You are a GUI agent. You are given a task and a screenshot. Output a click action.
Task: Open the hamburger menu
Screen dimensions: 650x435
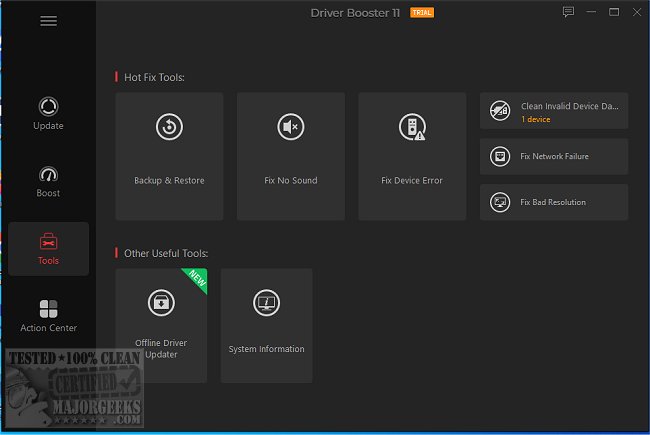(x=49, y=21)
